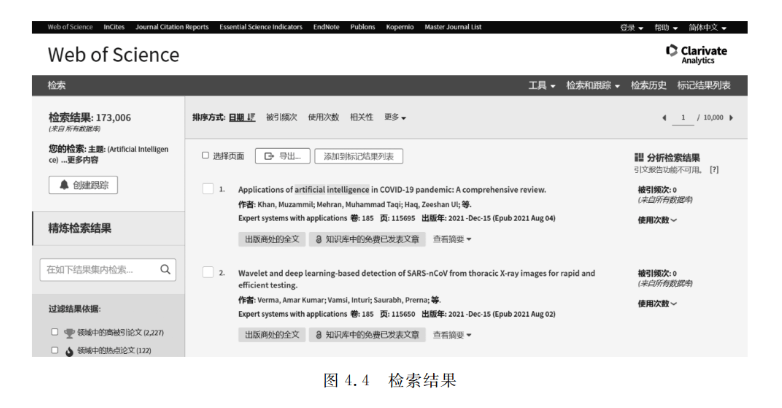Click the 创建跟踪 button
Viewport: 782px width, 408px height.
point(83,185)
